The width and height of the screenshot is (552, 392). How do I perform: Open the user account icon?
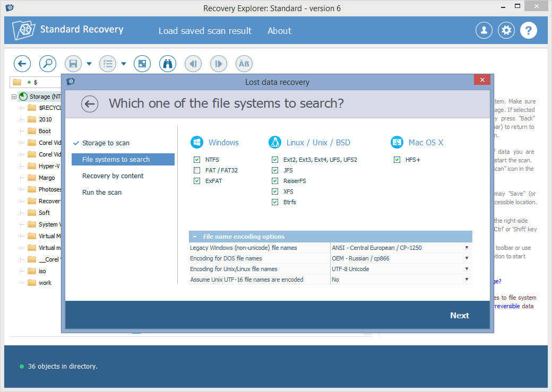[x=484, y=31]
